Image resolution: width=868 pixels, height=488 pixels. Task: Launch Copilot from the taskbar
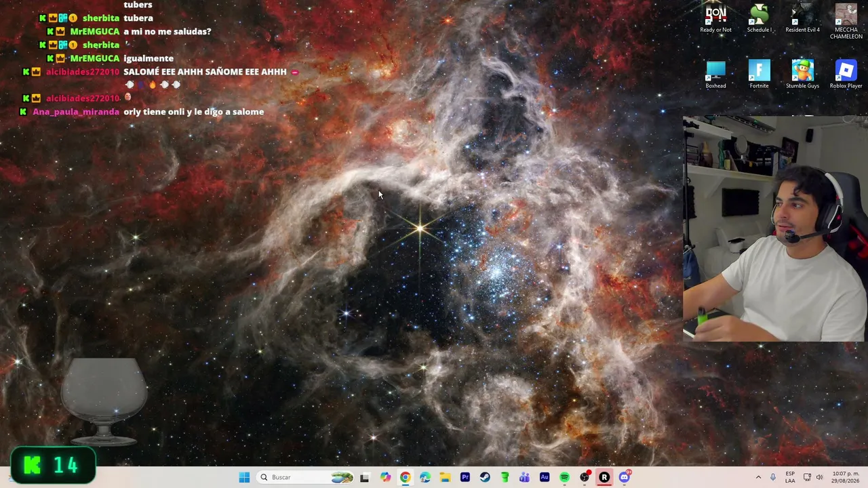click(385, 477)
